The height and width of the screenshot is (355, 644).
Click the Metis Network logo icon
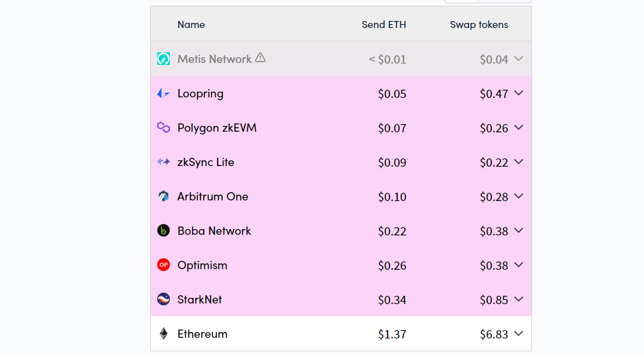[164, 59]
